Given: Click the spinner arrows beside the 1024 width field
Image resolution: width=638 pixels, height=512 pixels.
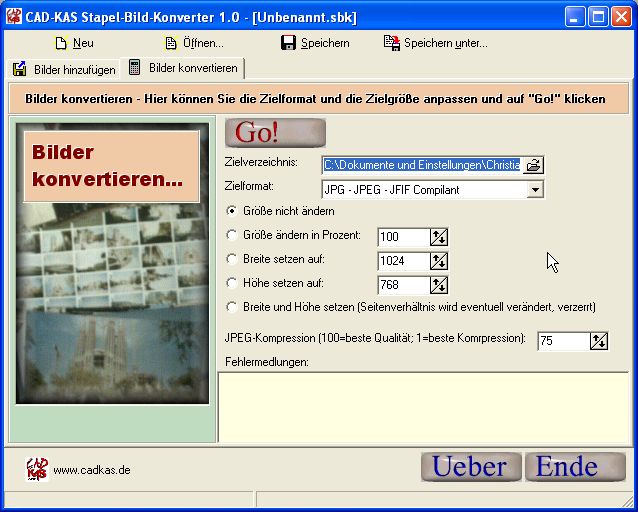Looking at the screenshot, I should 439,261.
